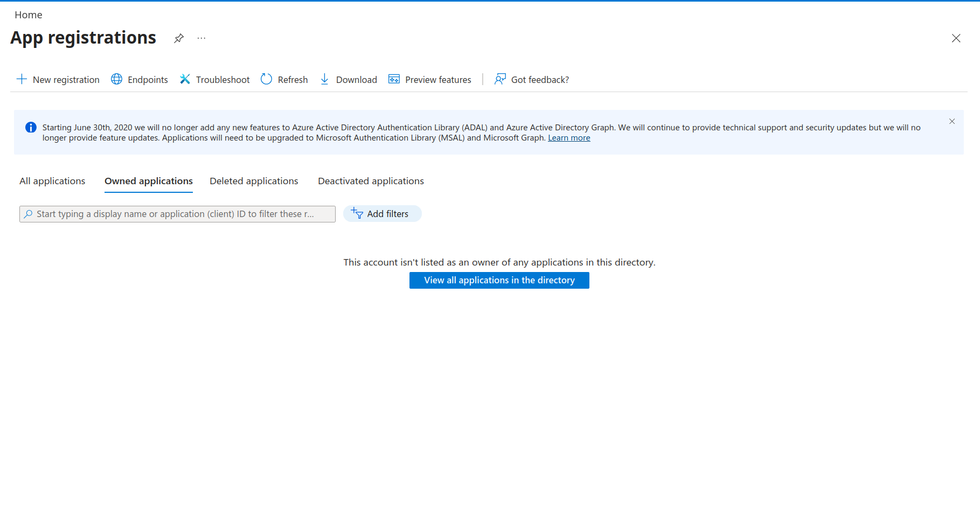This screenshot has height=509, width=980.
Task: Click the Got feedback person icon
Action: (500, 79)
